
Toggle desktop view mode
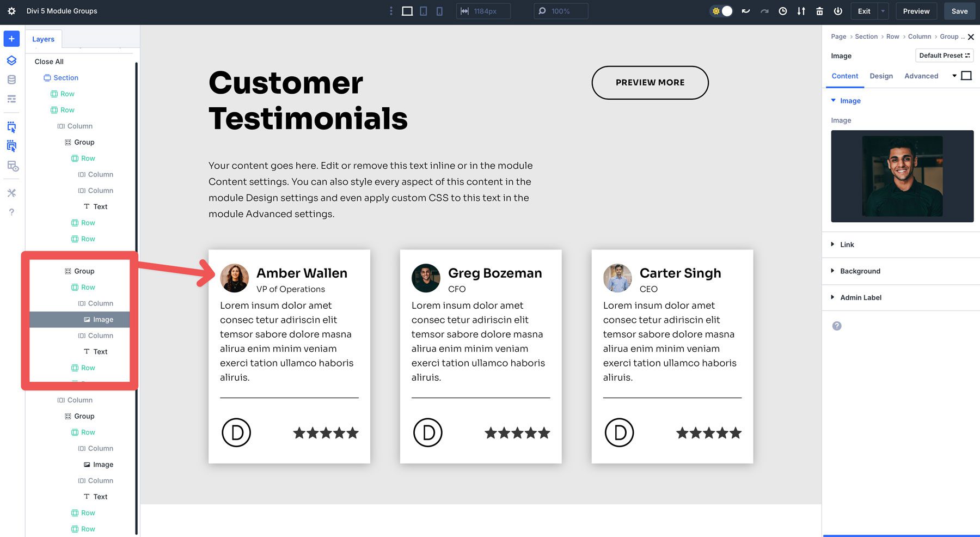click(407, 11)
